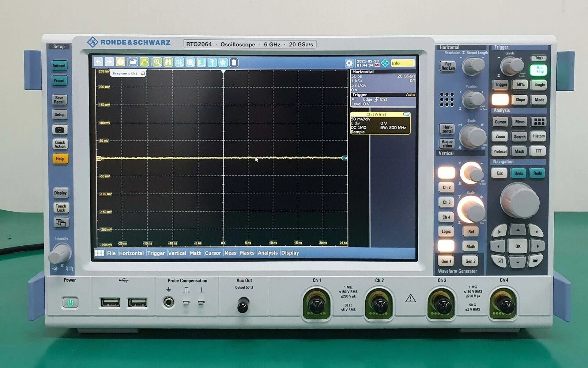Open the Vertical menu on screen
The image size is (588, 368).
177,253
